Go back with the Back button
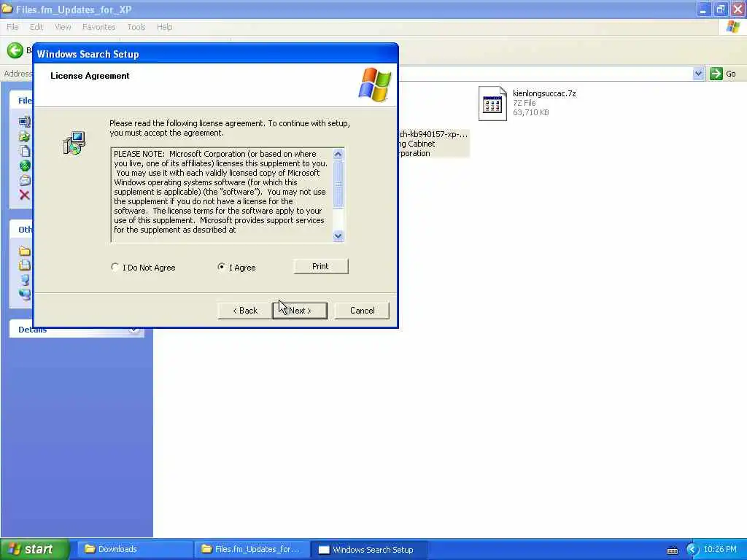The height and width of the screenshot is (560, 747). tap(245, 311)
